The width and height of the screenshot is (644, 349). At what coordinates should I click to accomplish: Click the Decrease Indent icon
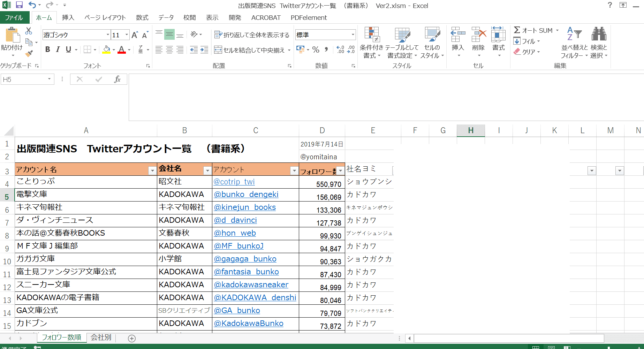[194, 50]
